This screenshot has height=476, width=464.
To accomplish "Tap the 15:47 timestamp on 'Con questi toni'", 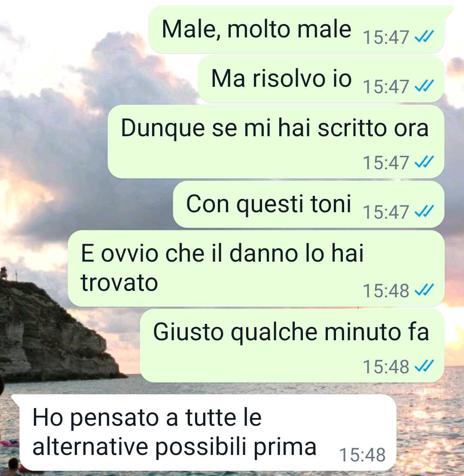I will 386,212.
